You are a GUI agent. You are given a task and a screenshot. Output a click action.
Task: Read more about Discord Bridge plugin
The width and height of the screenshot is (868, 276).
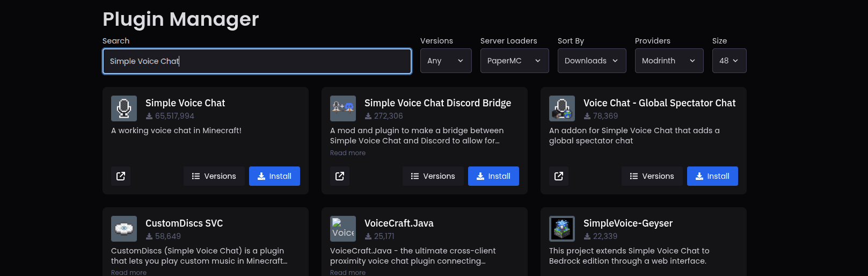coord(348,153)
